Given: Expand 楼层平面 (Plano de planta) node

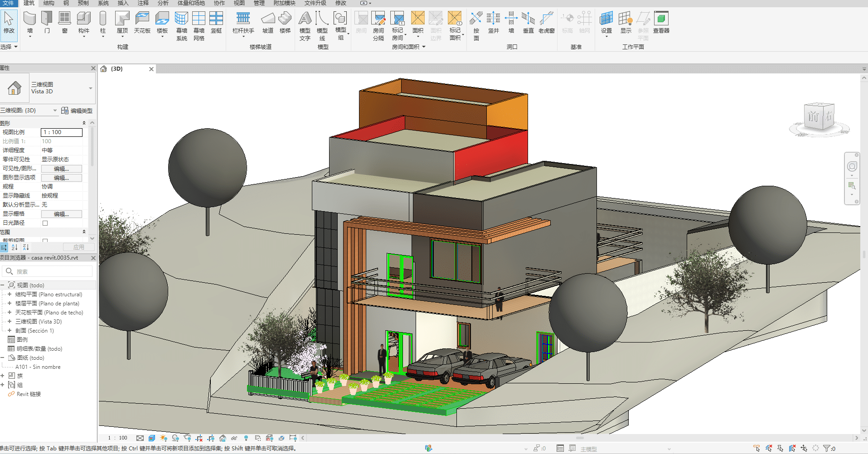Looking at the screenshot, I should tap(10, 304).
